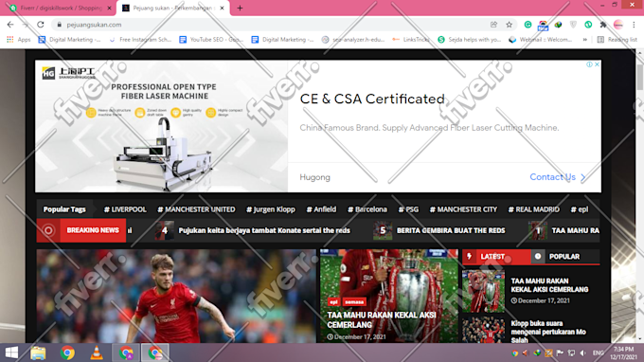The height and width of the screenshot is (362, 644).
Task: Select the # Anfield tag
Action: point(321,209)
